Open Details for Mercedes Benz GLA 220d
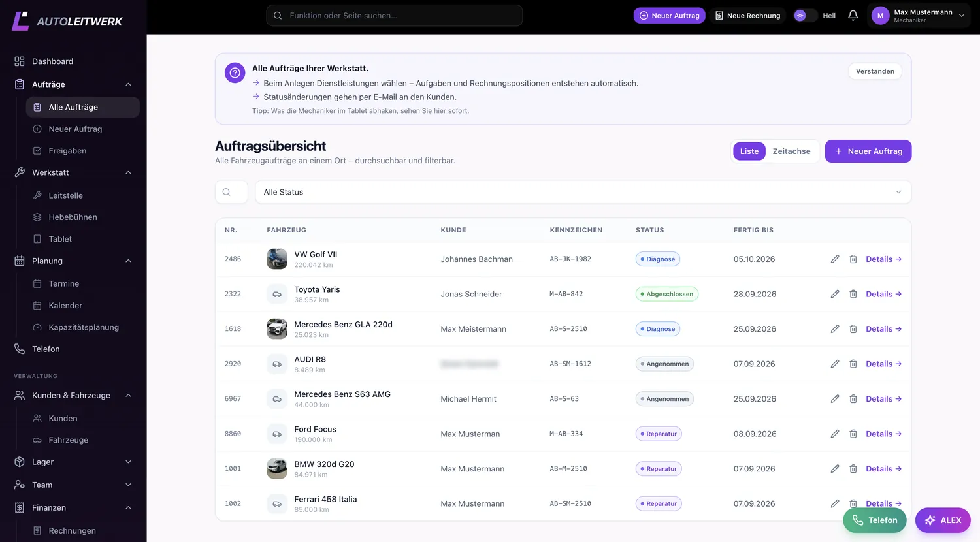980x542 pixels. pyautogui.click(x=883, y=329)
